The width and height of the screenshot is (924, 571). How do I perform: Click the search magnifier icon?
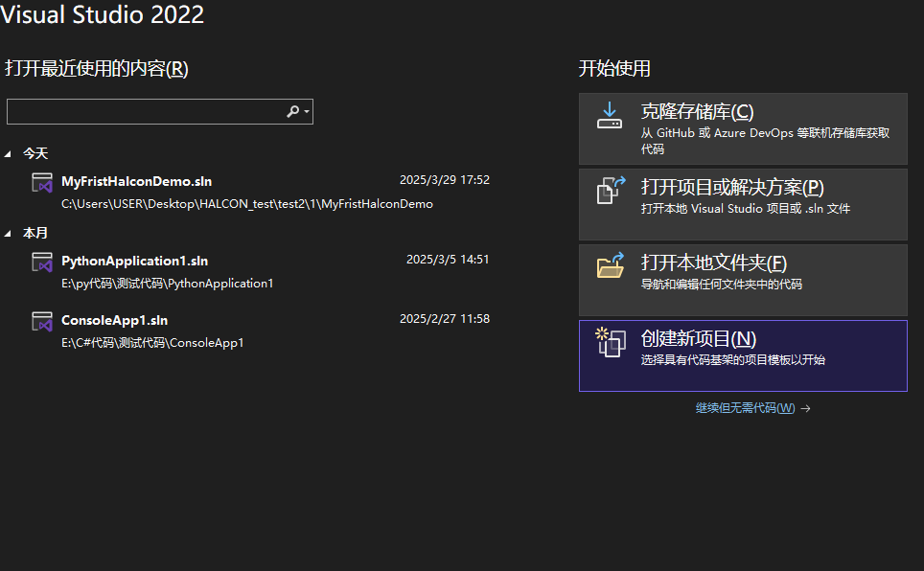[x=292, y=111]
